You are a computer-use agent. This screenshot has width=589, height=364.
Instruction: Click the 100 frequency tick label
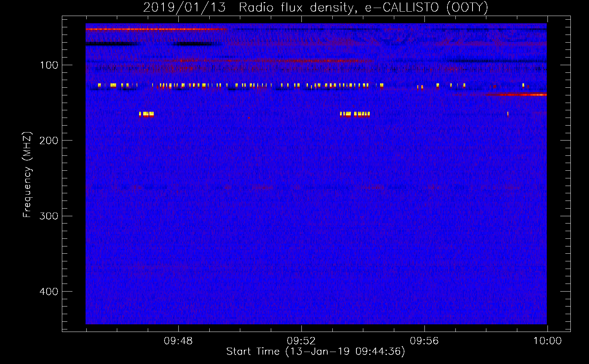(49, 65)
